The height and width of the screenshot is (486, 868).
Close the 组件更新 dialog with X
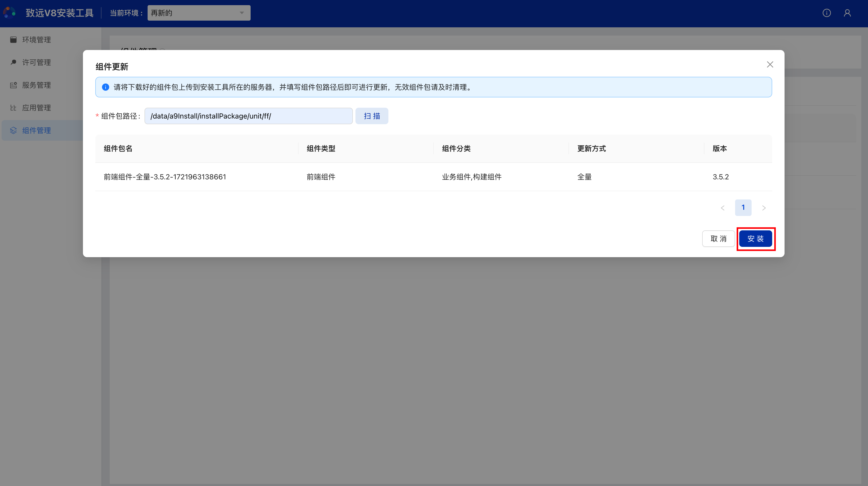770,64
